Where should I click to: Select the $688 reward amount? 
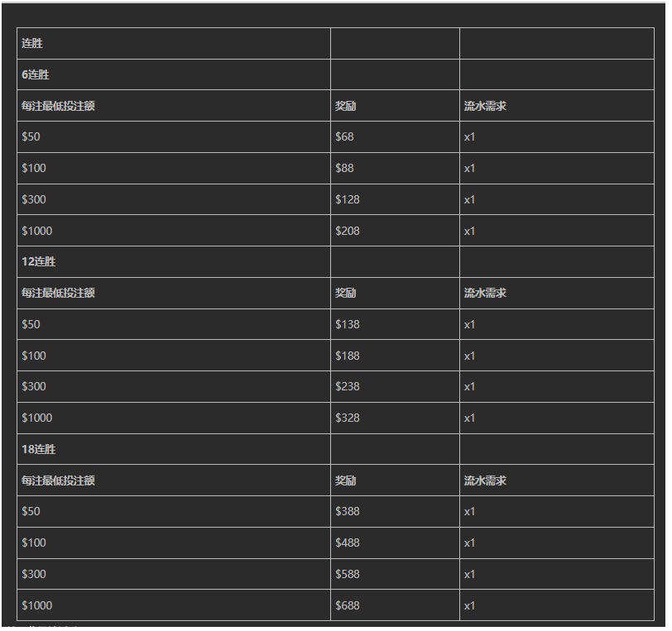tap(348, 605)
